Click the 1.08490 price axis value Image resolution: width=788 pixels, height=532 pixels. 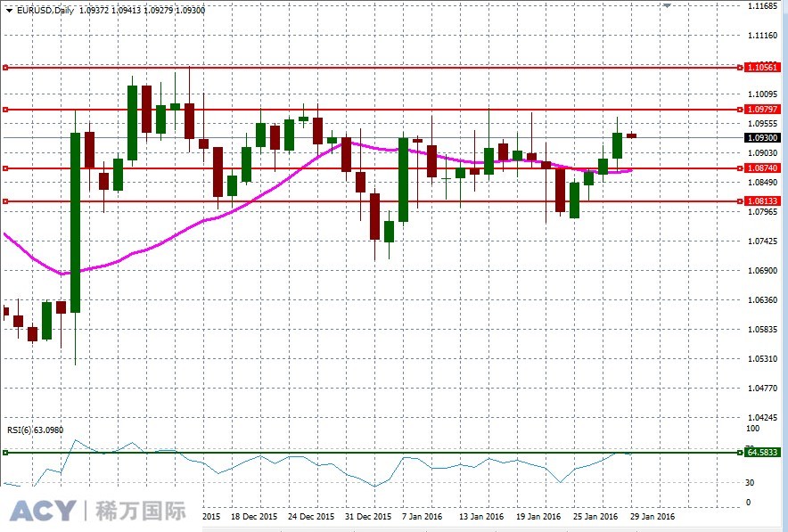(x=762, y=183)
